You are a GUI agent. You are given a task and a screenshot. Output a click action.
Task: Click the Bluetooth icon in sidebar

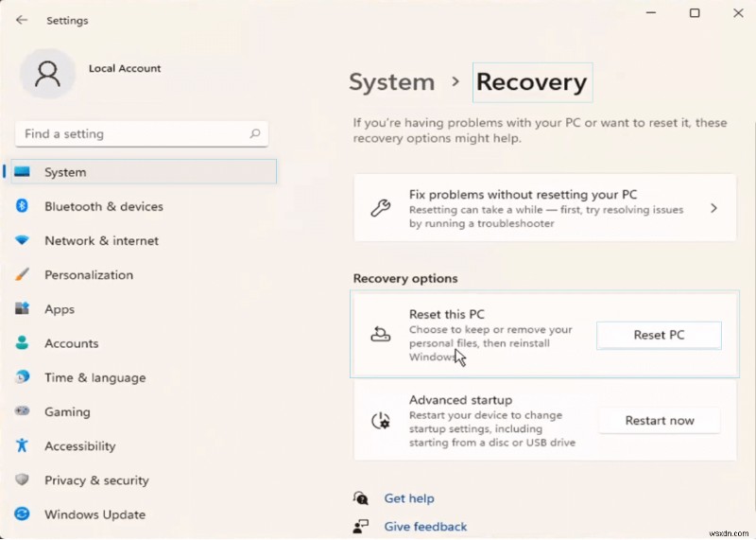click(22, 206)
